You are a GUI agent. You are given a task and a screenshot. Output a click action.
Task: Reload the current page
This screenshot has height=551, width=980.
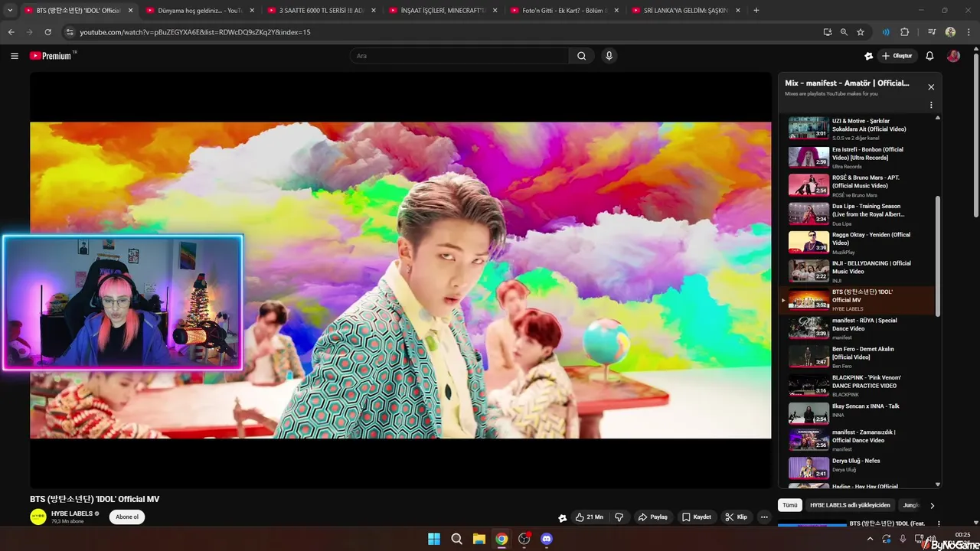pyautogui.click(x=47, y=32)
